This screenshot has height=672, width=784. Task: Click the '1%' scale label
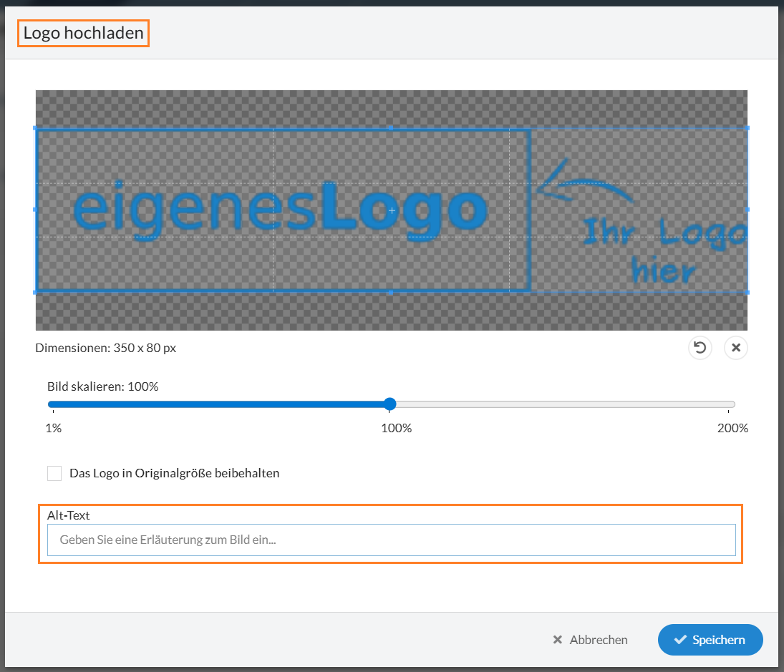point(53,428)
